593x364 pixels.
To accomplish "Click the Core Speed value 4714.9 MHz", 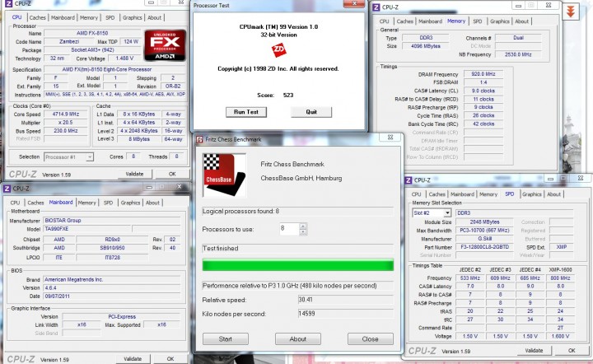I will (x=66, y=114).
